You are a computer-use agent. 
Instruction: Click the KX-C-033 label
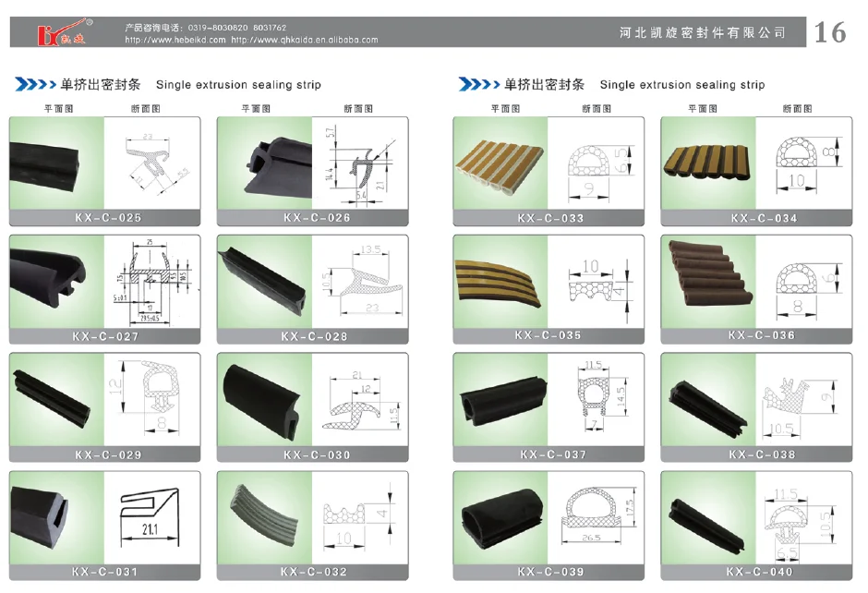point(550,218)
